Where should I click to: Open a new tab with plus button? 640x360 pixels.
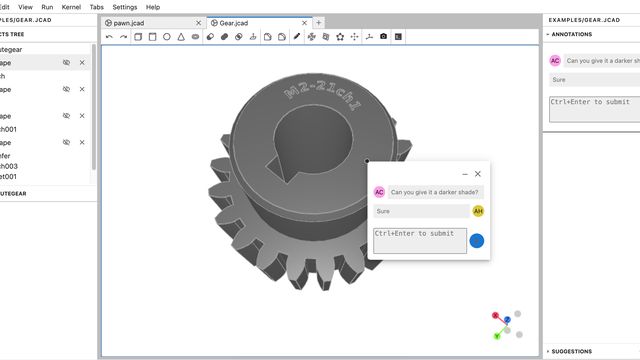point(319,23)
